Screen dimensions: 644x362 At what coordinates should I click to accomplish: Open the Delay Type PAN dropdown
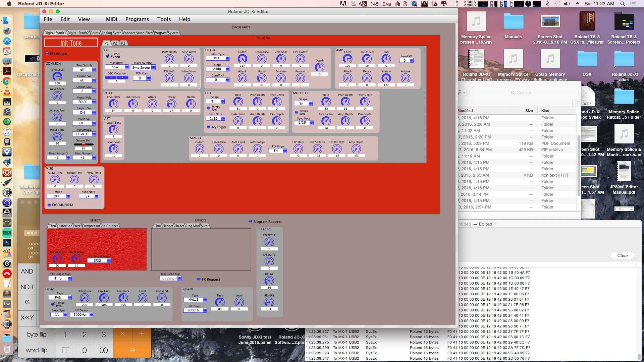(x=60, y=298)
